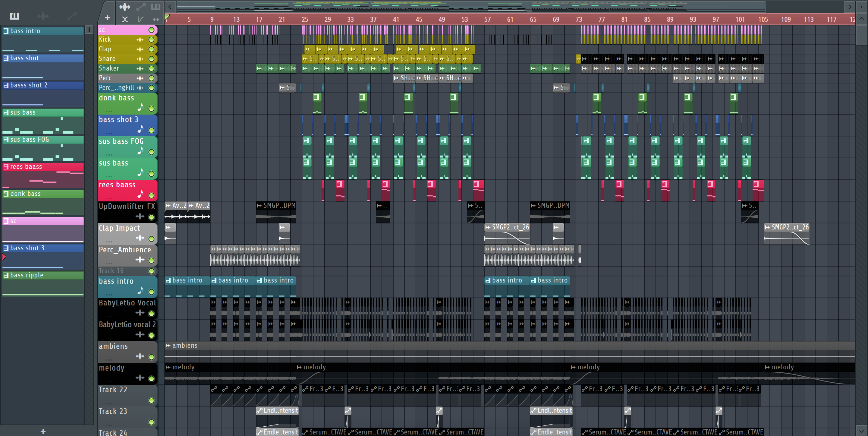Click the note icon on donk bass track
The height and width of the screenshot is (436, 868).
pyautogui.click(x=140, y=108)
